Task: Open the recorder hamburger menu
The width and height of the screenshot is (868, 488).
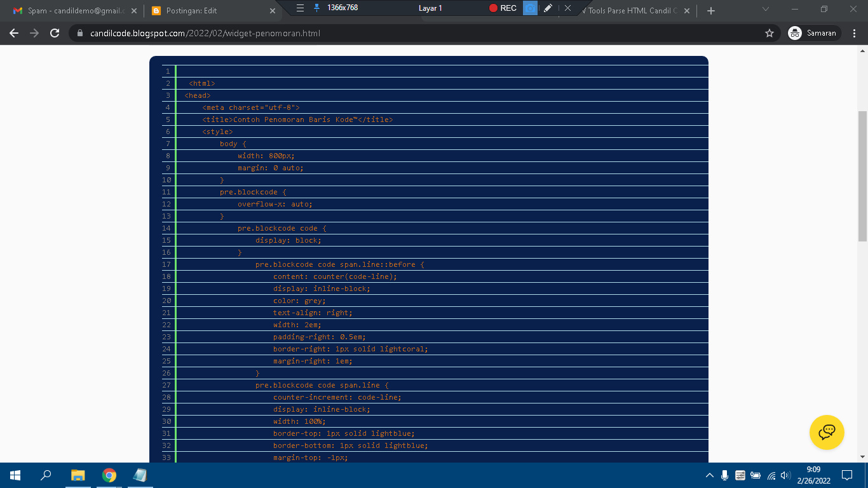Action: tap(301, 8)
